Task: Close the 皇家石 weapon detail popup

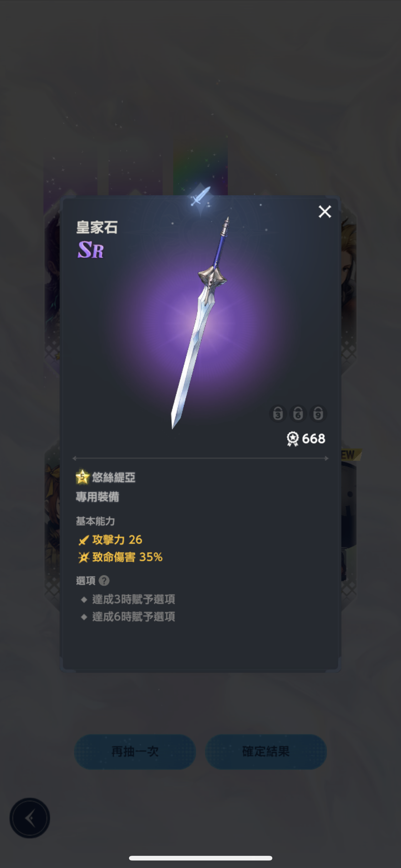Action: pyautogui.click(x=325, y=212)
